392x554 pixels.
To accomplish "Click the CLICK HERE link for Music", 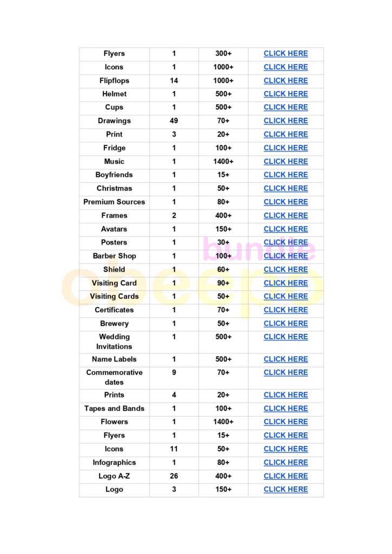I will tap(285, 162).
